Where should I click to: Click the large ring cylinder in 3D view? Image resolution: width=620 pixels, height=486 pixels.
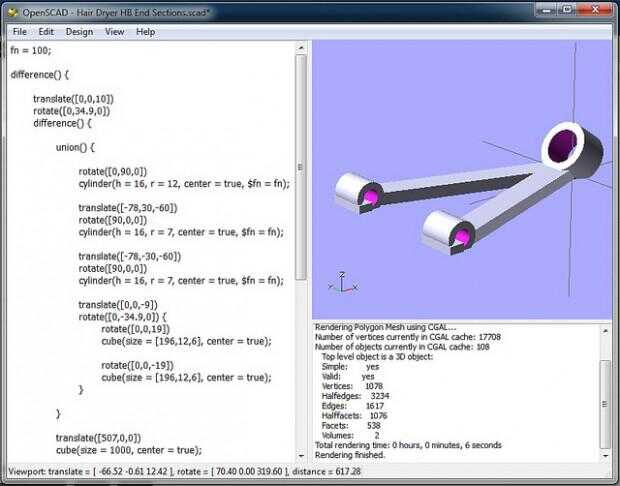pos(572,149)
